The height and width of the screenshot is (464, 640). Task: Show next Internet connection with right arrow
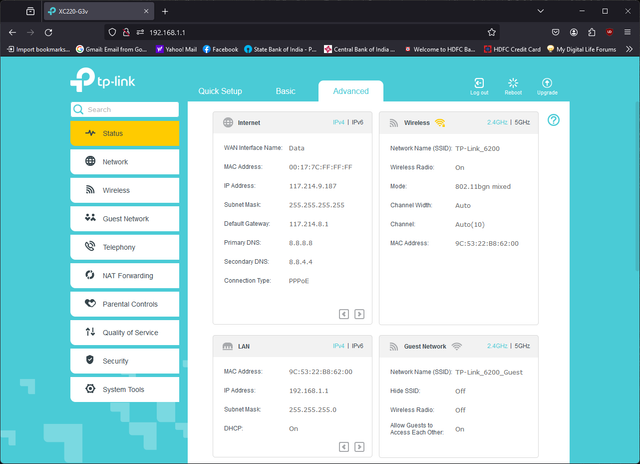click(360, 313)
